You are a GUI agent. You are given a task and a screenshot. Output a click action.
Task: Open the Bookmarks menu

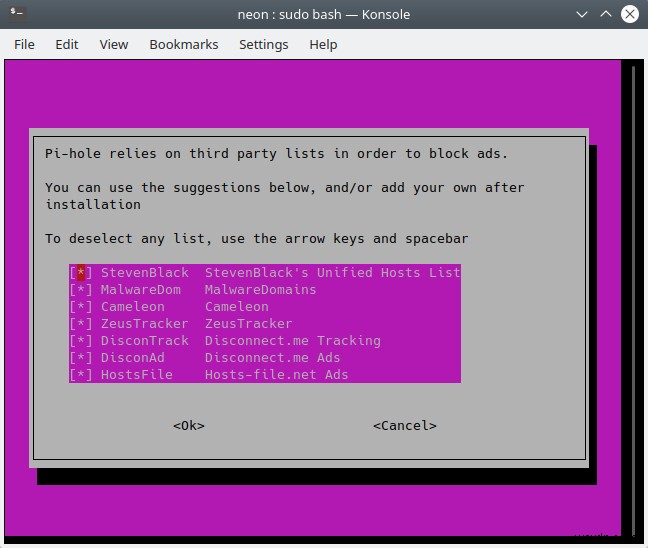tap(184, 45)
